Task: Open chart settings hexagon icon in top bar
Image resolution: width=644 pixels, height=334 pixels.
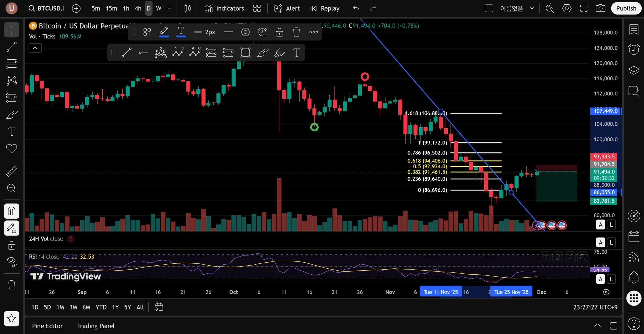Action: coord(567,8)
